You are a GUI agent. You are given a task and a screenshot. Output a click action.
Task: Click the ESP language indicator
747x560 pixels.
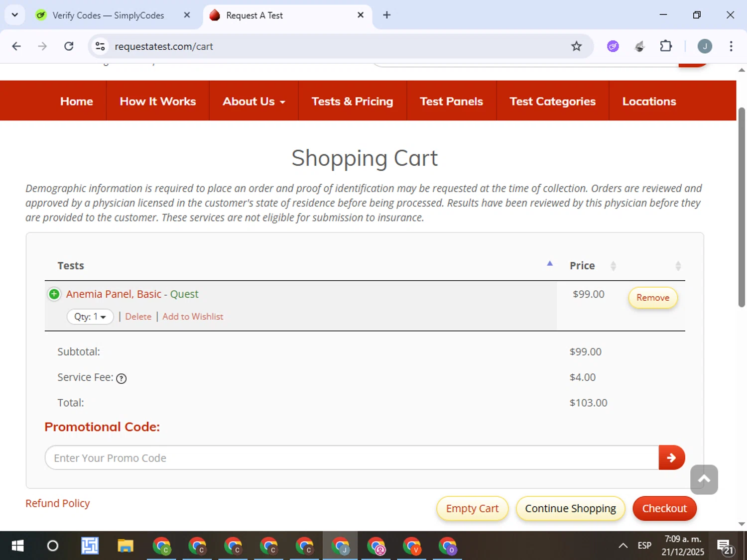pos(644,546)
